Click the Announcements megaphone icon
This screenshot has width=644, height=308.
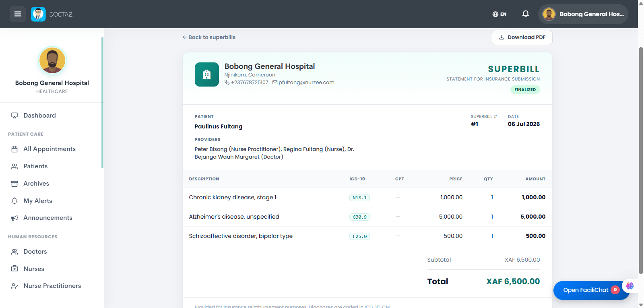pyautogui.click(x=14, y=218)
